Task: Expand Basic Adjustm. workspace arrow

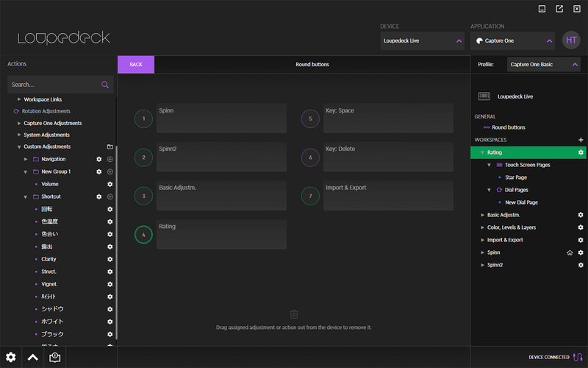Action: point(483,215)
